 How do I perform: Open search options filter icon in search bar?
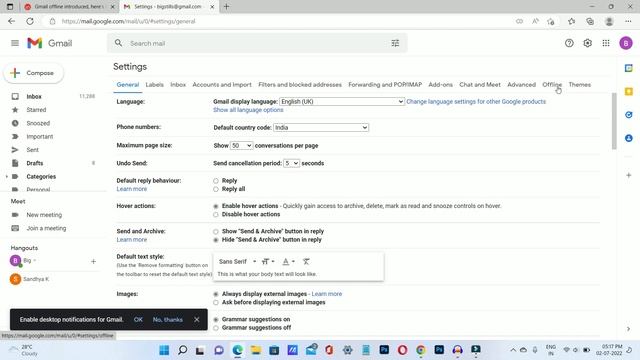[395, 43]
